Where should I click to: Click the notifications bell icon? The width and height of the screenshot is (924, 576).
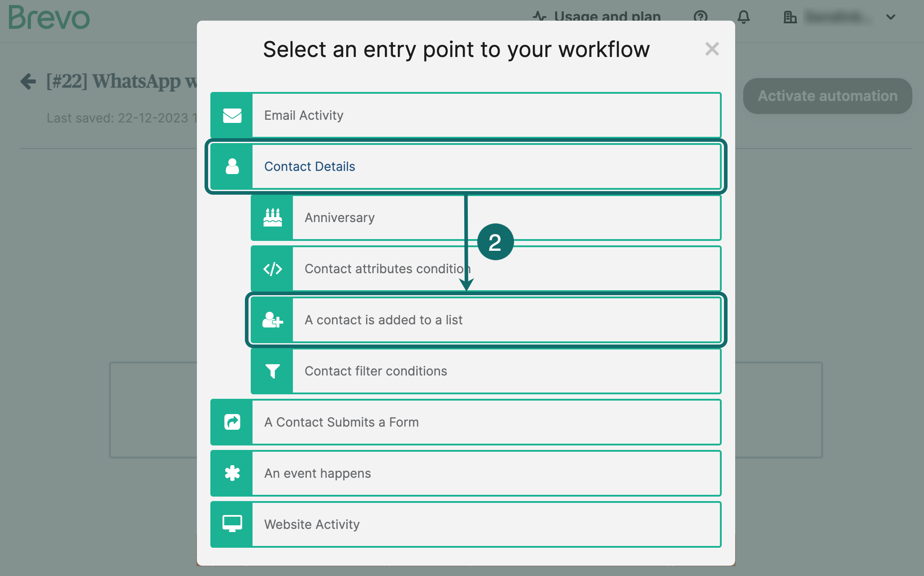click(744, 17)
